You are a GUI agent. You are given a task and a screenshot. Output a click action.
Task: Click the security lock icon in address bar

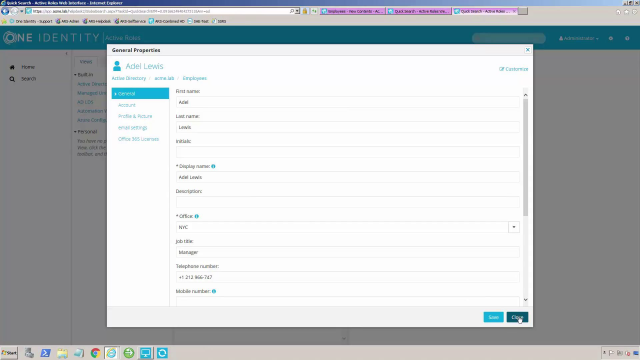(x=304, y=11)
